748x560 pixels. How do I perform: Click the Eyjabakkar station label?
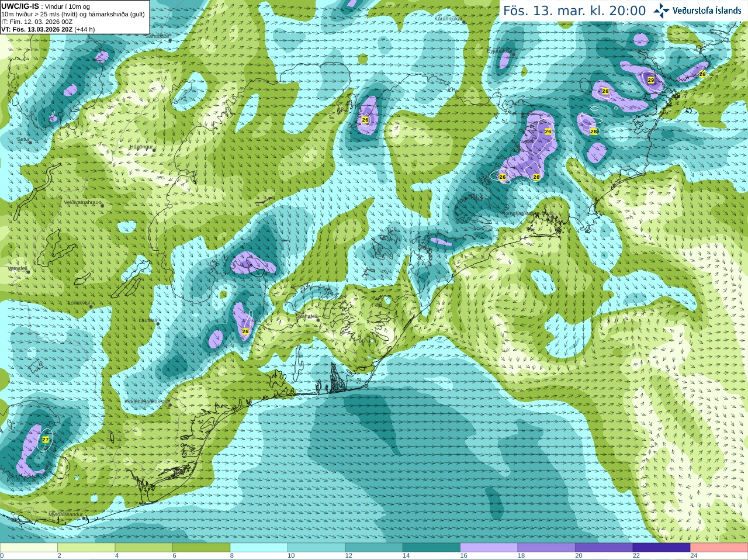click(x=499, y=51)
